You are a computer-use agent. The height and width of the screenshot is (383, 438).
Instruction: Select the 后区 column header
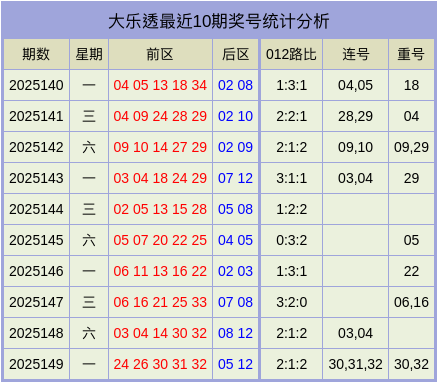pyautogui.click(x=236, y=54)
